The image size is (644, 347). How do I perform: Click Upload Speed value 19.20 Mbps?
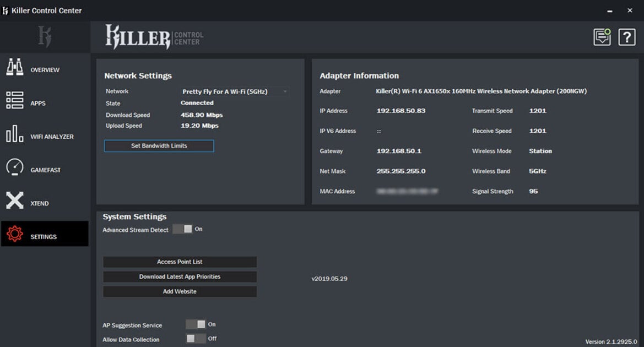[x=199, y=126]
